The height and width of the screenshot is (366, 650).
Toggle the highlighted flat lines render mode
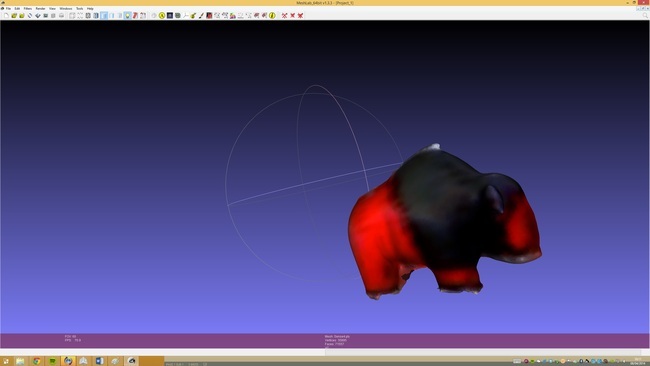[x=104, y=15]
